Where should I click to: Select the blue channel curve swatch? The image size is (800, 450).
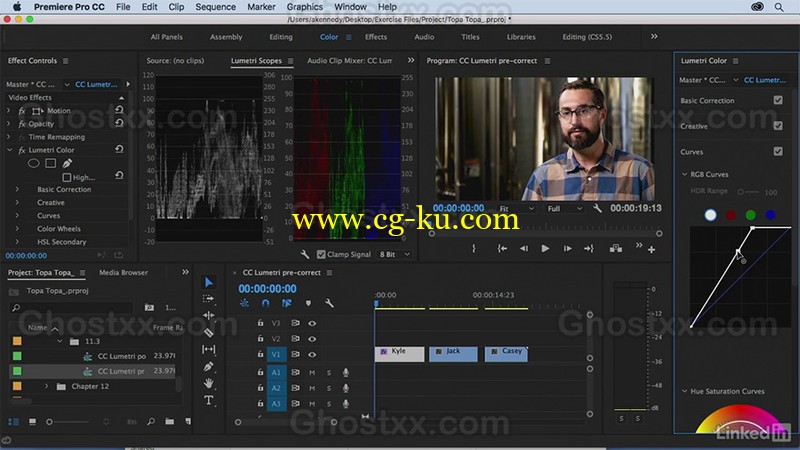[x=770, y=215]
